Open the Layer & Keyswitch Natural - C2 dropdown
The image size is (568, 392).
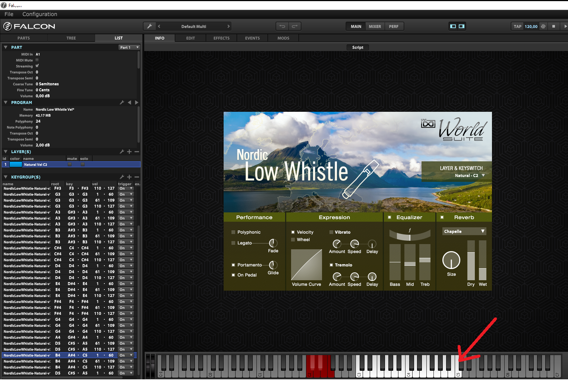470,176
